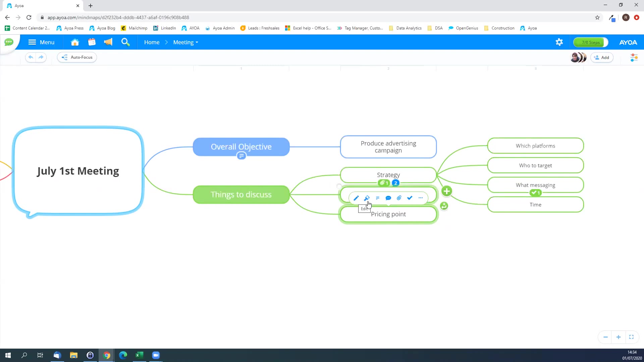644x362 pixels.
Task: Open the Home navigation item
Action: click(x=152, y=42)
